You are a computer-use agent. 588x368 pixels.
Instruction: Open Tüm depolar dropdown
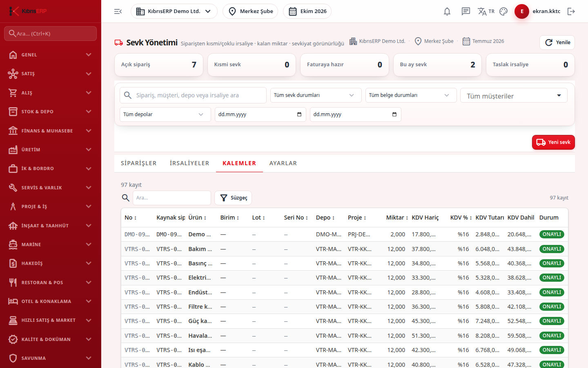click(165, 114)
